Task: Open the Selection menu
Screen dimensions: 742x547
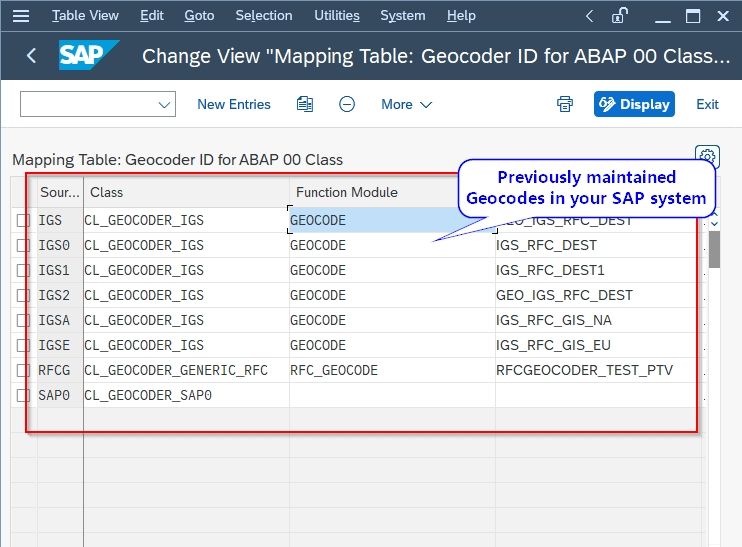Action: 264,16
